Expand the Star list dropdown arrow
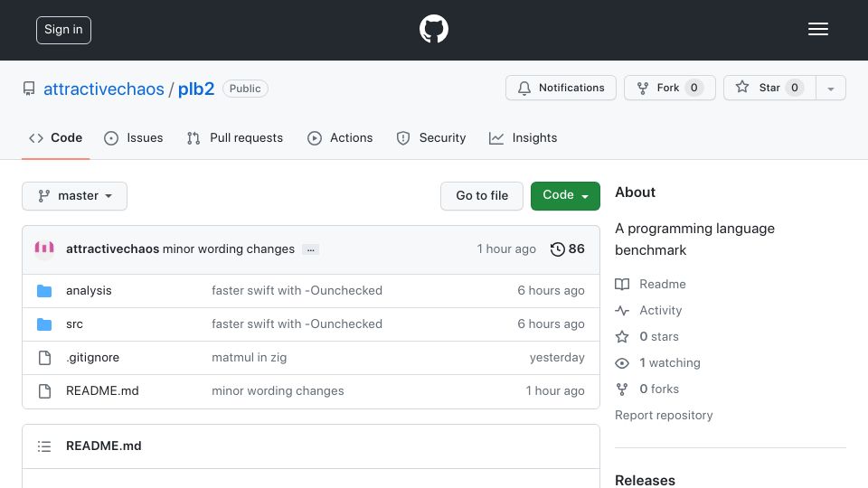The width and height of the screenshot is (868, 488). 830,88
